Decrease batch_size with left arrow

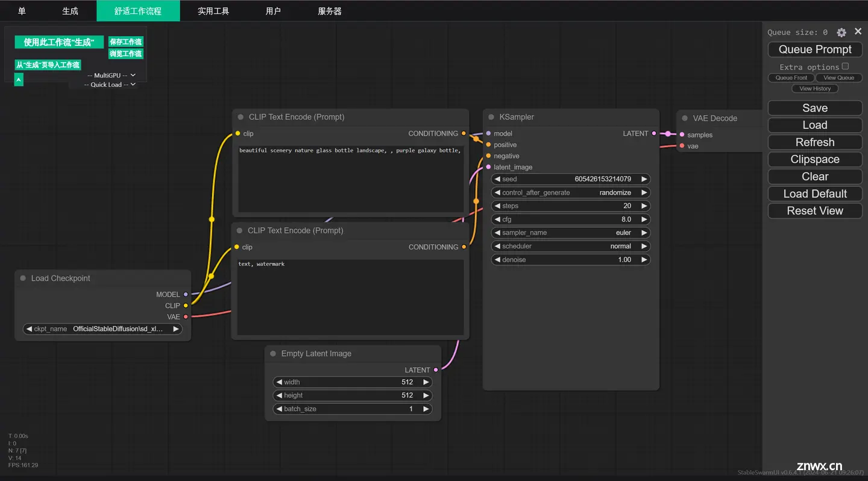click(279, 409)
